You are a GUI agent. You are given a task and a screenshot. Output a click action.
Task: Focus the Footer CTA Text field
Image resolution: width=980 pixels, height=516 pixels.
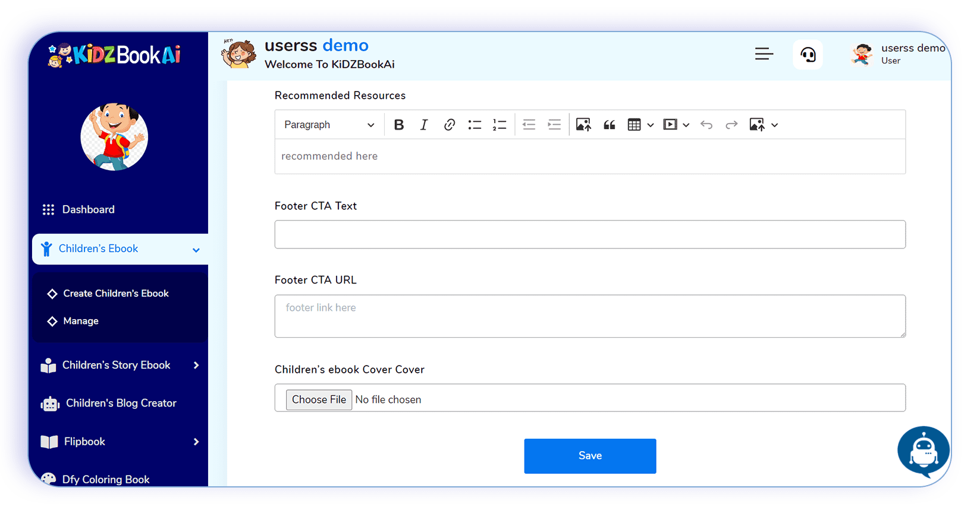coord(590,234)
